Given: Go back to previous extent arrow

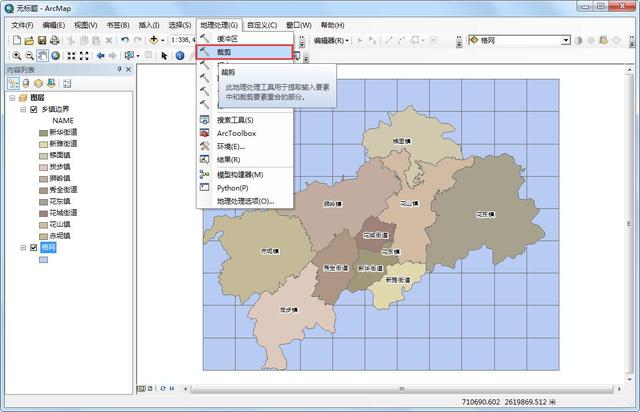Looking at the screenshot, I should click(100, 56).
